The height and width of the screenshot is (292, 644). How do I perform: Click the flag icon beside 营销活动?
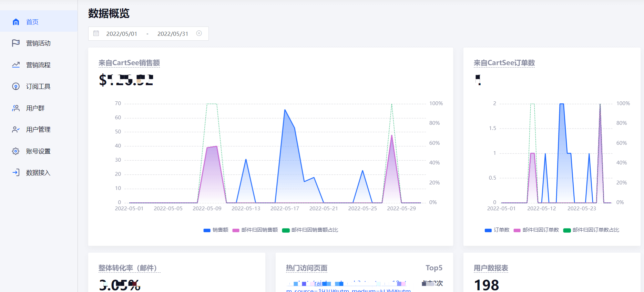click(16, 43)
